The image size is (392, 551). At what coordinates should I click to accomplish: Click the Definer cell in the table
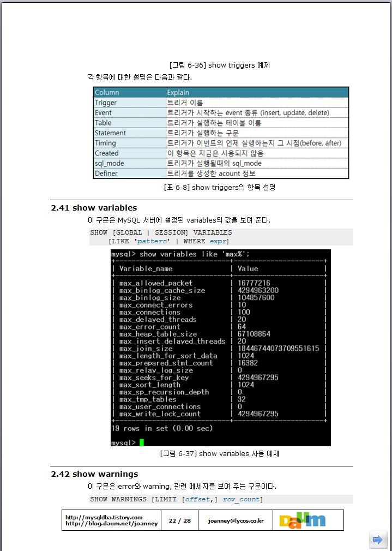pyautogui.click(x=130, y=173)
